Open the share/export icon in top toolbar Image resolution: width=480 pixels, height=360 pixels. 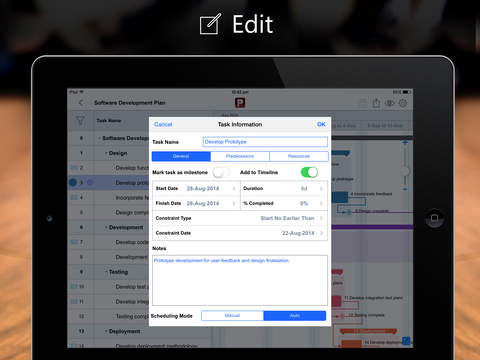[376, 103]
